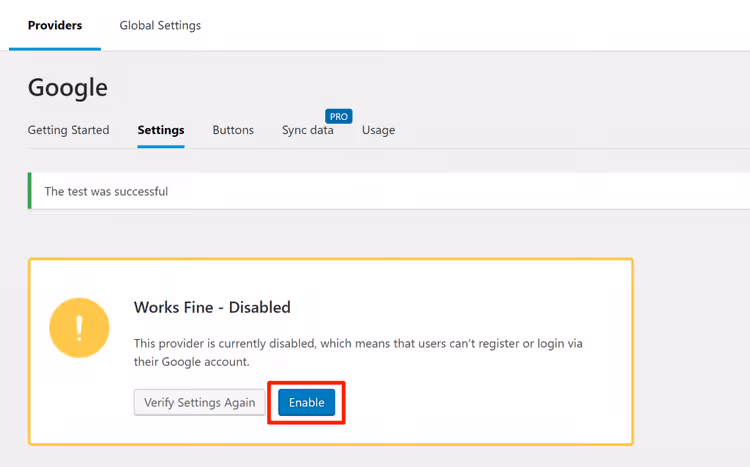
Task: Click the Google page heading
Action: [68, 88]
